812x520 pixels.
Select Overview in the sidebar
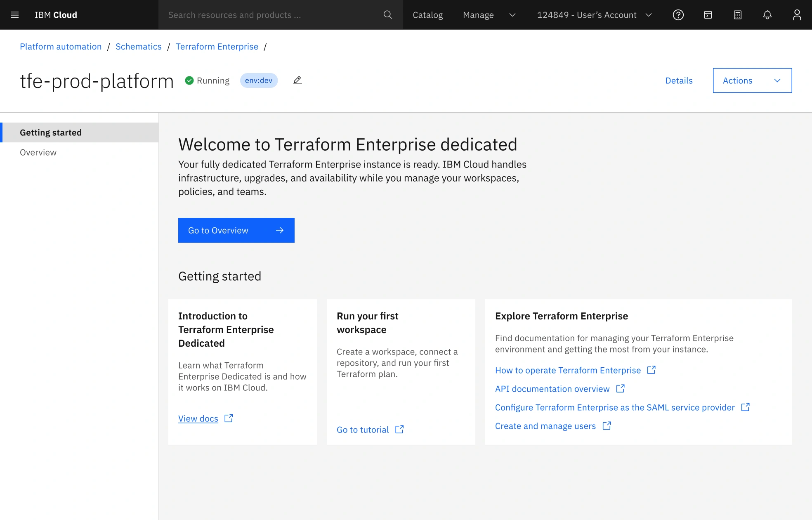coord(79,152)
